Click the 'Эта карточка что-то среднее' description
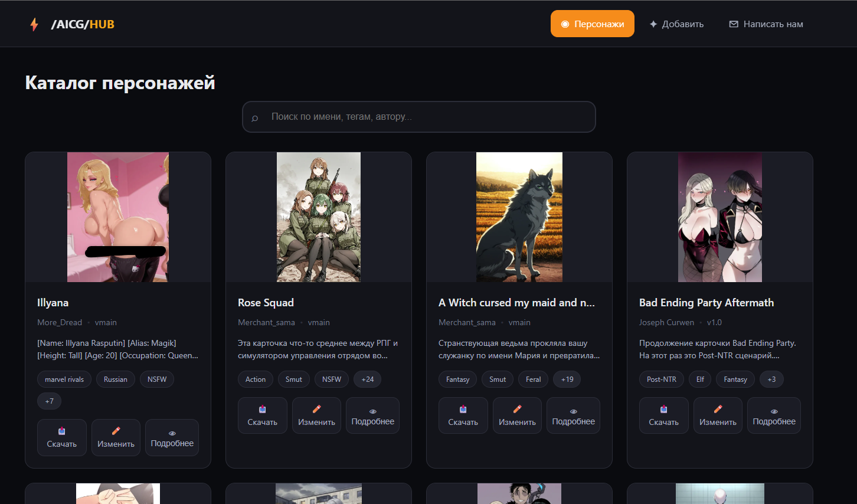The height and width of the screenshot is (504, 857). click(x=319, y=349)
